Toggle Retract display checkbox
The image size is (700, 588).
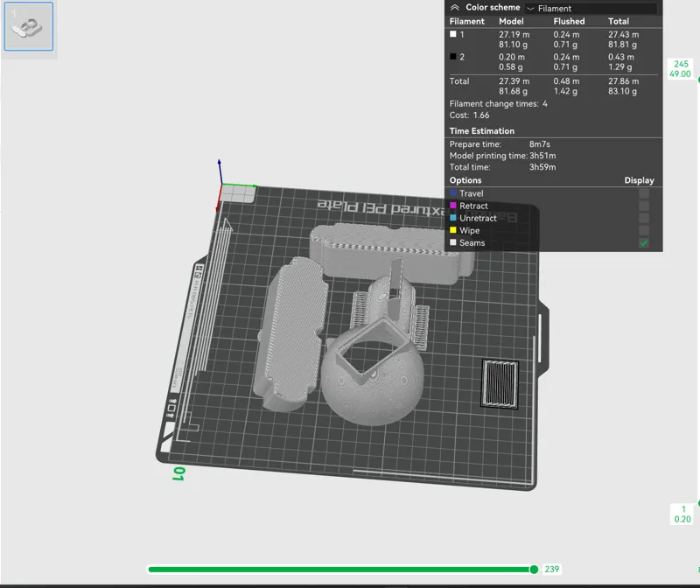coord(644,206)
